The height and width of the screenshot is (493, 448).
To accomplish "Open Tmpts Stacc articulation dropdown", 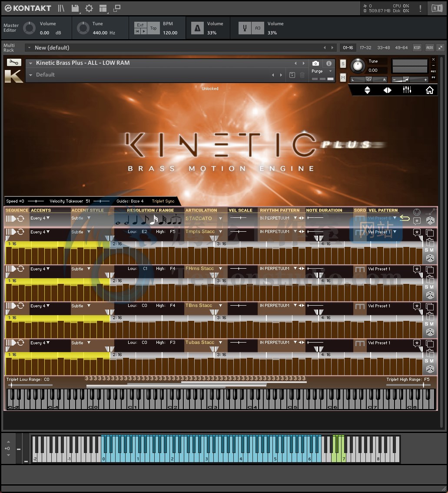I will tap(204, 232).
